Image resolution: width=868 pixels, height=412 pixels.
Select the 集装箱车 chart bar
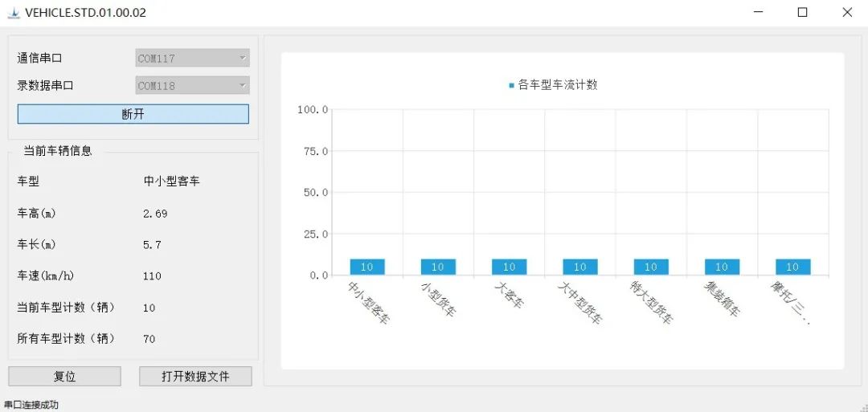pos(722,267)
